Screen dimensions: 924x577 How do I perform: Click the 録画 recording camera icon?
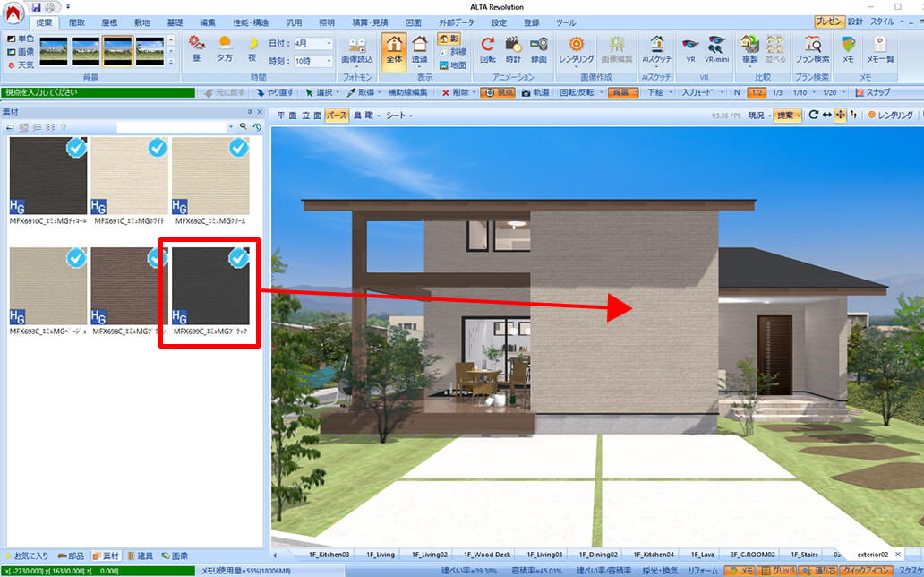539,47
